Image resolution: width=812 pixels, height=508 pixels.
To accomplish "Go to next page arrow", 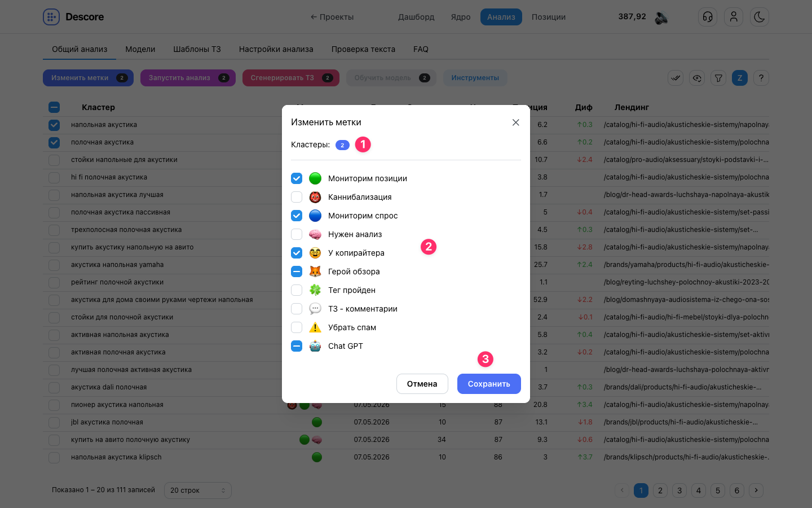I will [756, 491].
